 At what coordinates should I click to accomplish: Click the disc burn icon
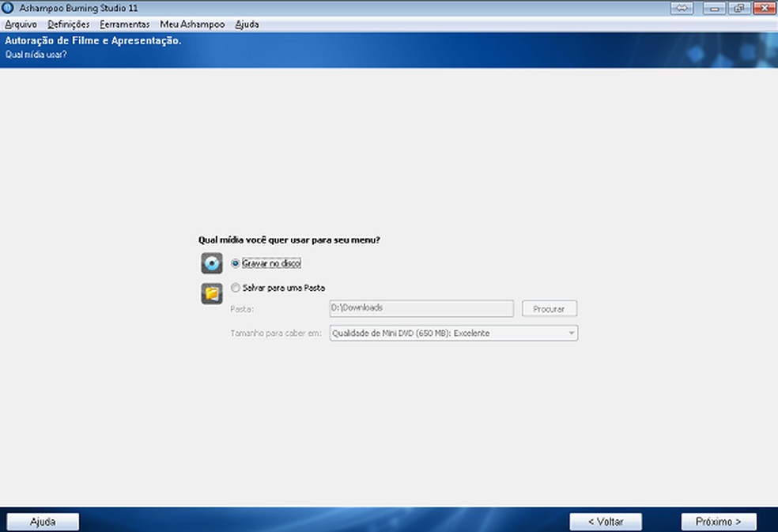click(x=212, y=263)
